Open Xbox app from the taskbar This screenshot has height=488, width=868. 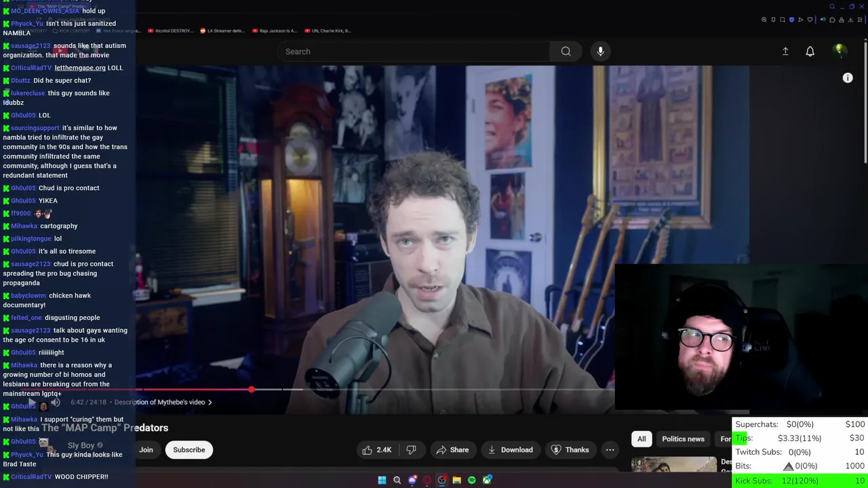(x=487, y=481)
